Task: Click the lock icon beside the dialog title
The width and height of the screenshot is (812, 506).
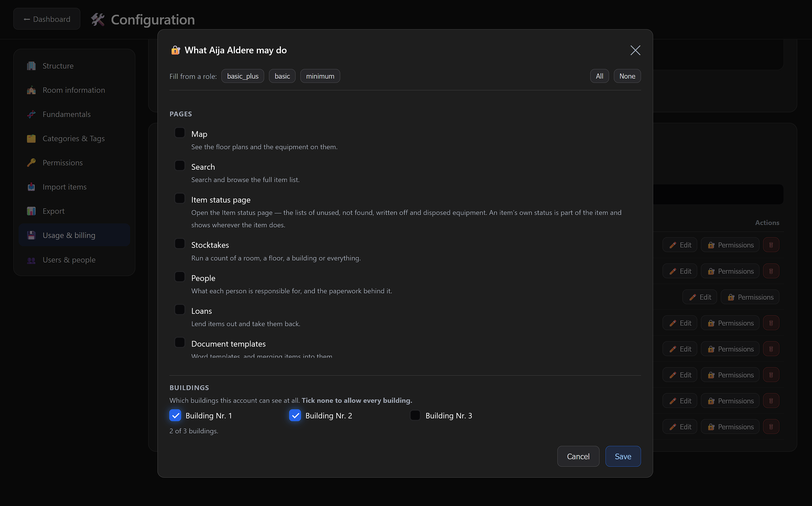Action: [176, 50]
